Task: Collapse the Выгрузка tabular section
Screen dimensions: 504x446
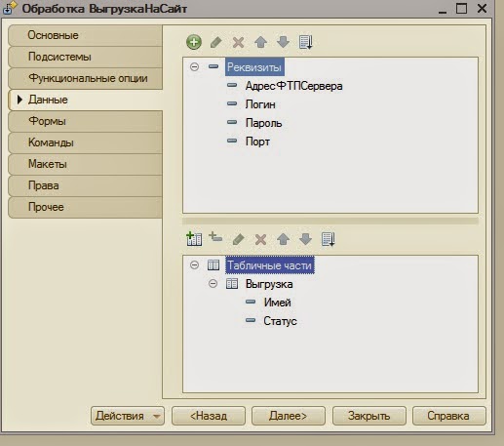Action: pos(213,284)
